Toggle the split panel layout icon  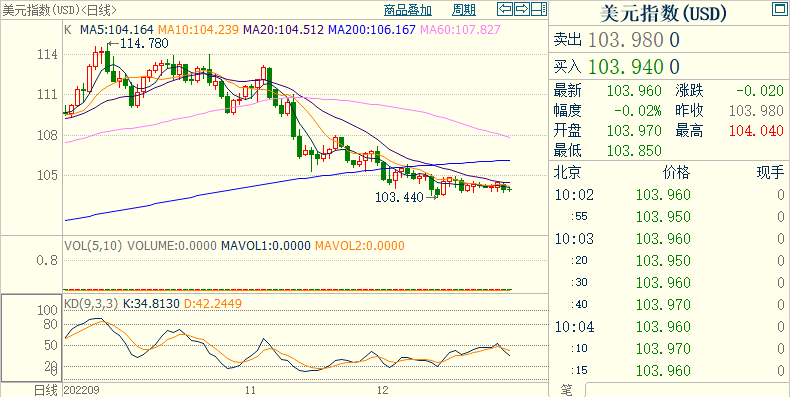539,9
